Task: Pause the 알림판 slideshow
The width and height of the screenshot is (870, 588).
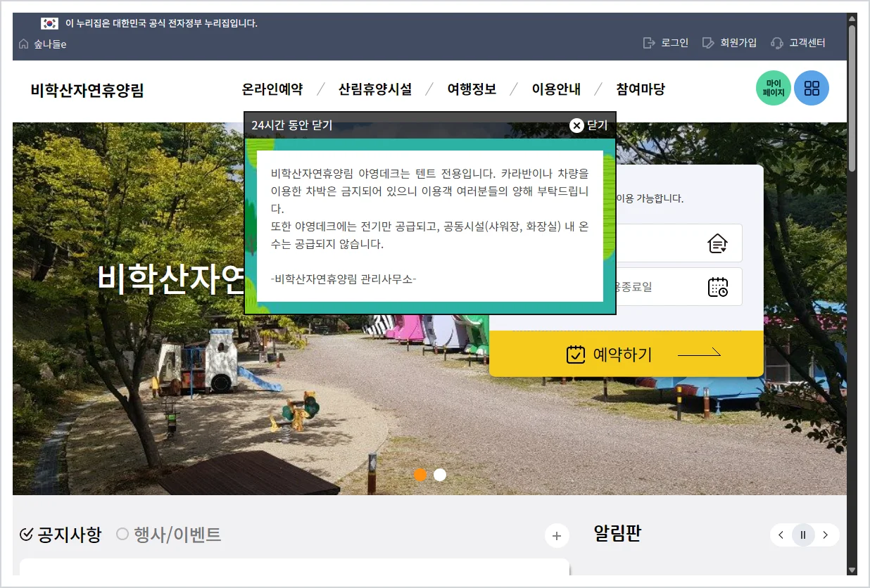Action: point(803,535)
